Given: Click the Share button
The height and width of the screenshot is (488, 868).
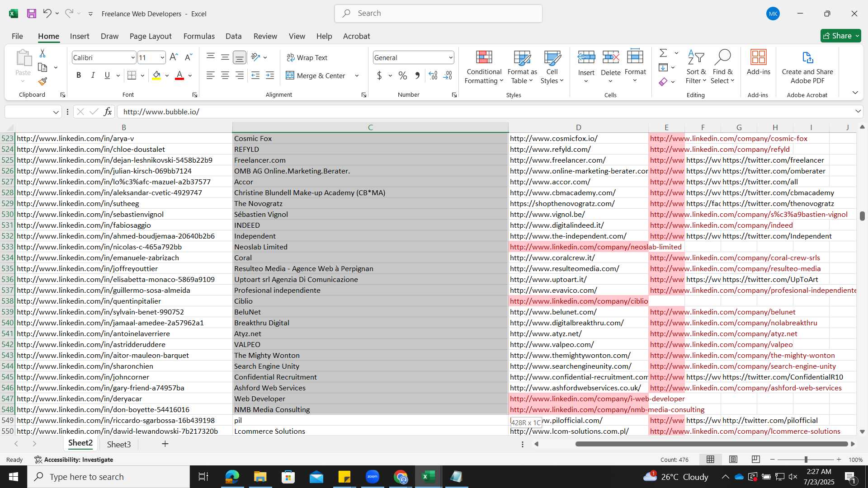Looking at the screenshot, I should [x=840, y=36].
